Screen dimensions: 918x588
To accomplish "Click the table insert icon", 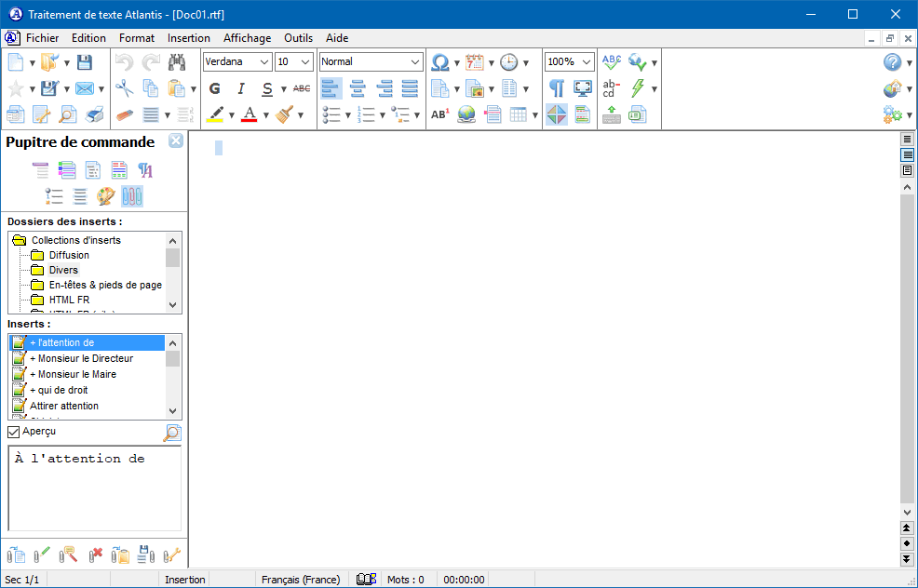I will (x=519, y=114).
